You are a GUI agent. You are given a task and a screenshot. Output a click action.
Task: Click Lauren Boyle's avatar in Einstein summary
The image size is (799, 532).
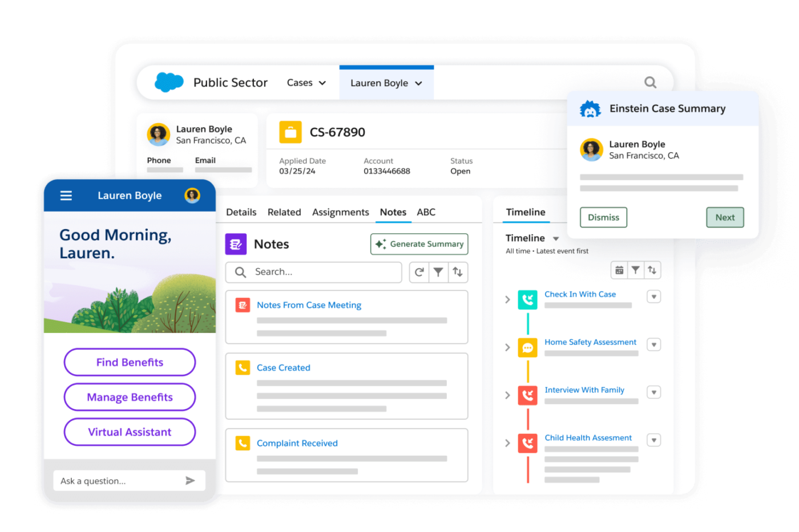(x=591, y=149)
